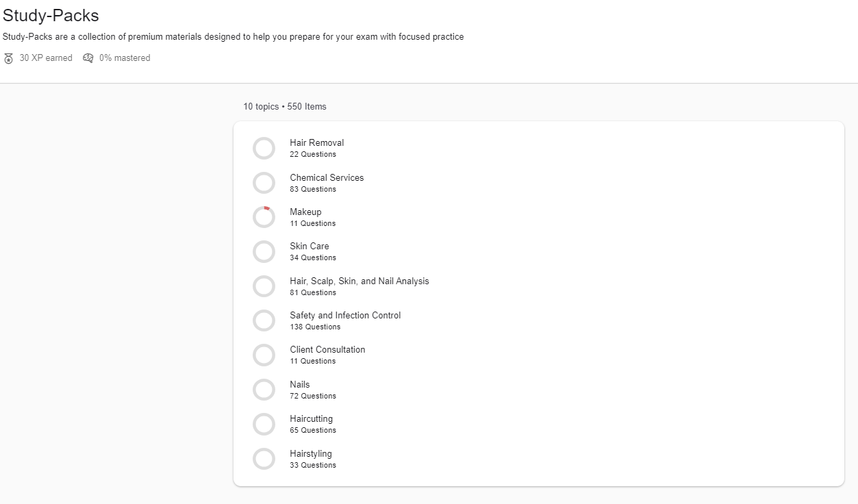Open Hair, Scalp, Skin, and Nail Analysis
858x504 pixels.
[359, 281]
